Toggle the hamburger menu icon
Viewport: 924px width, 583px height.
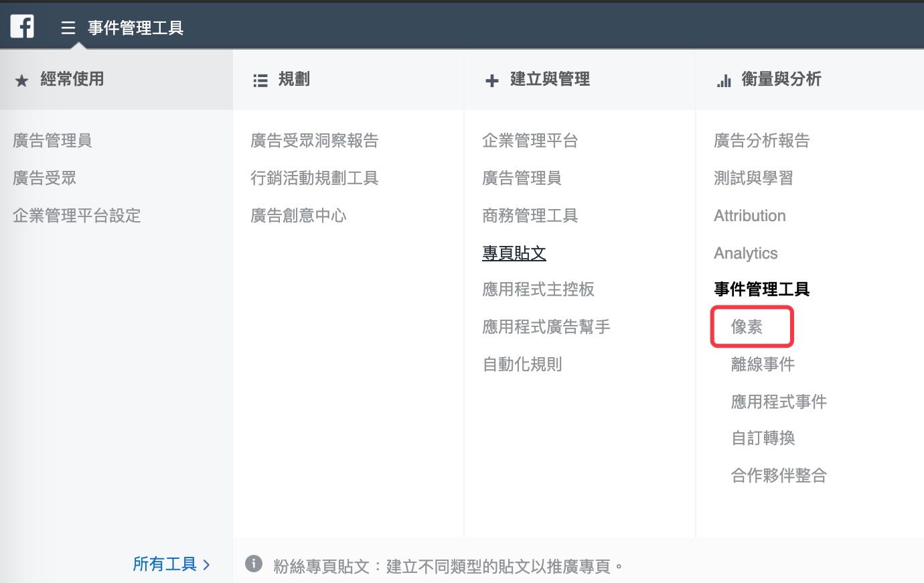[68, 28]
